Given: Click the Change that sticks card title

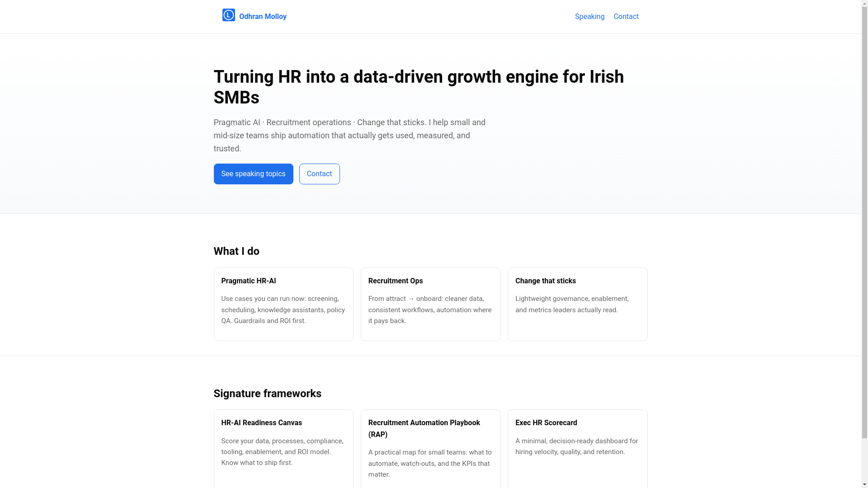Looking at the screenshot, I should pyautogui.click(x=546, y=281).
